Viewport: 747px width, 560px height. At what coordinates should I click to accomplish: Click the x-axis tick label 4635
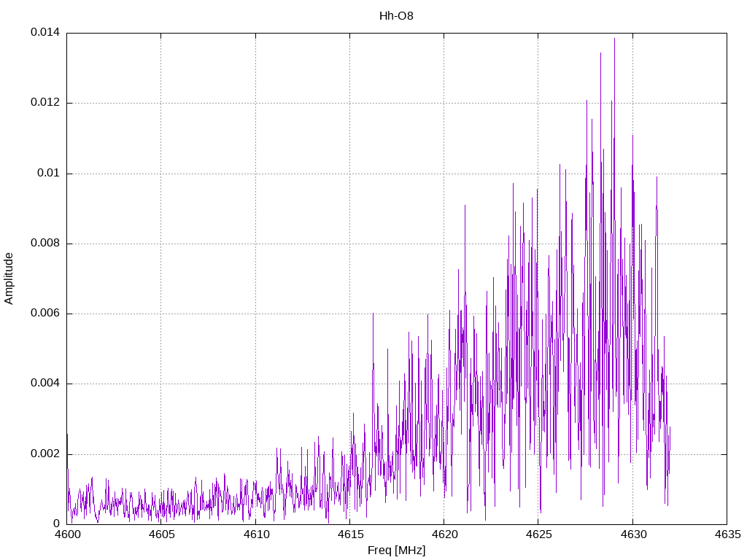pyautogui.click(x=727, y=534)
